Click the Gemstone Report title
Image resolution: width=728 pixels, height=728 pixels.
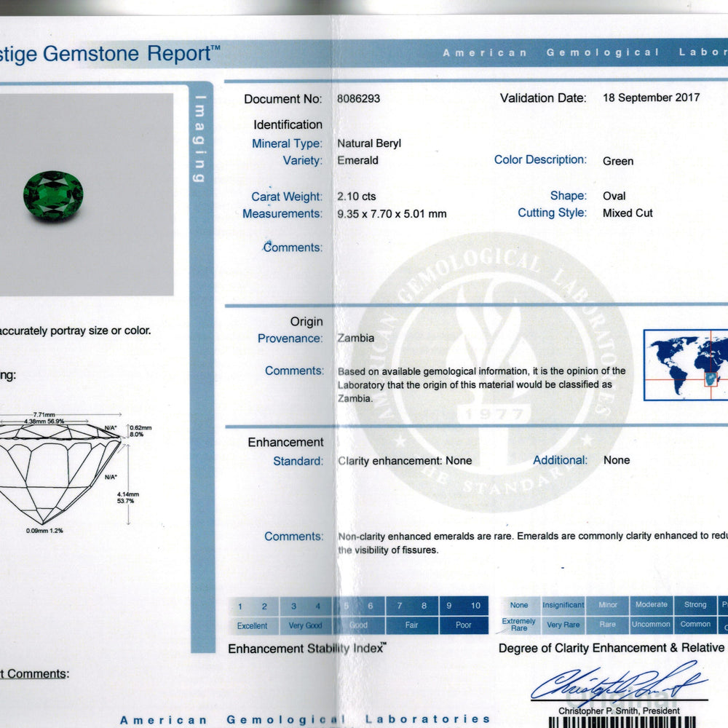110,54
